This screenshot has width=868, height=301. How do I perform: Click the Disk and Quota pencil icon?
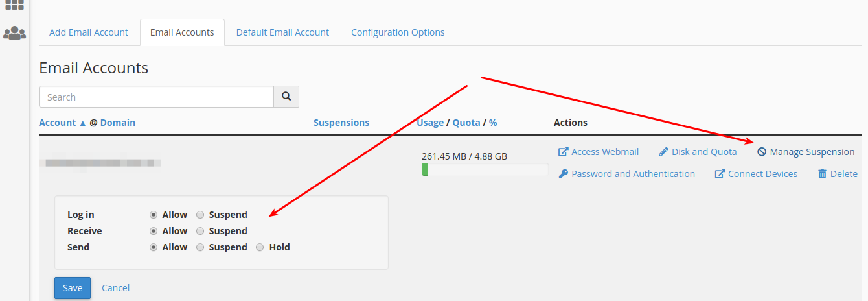(x=663, y=152)
